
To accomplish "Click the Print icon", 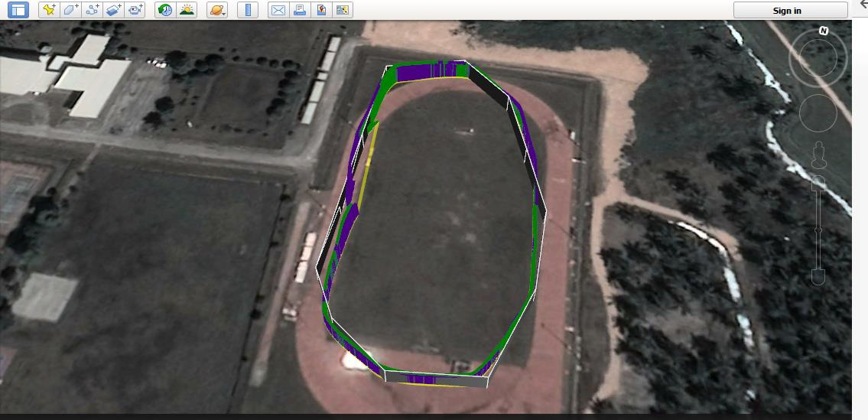I will tap(300, 10).
